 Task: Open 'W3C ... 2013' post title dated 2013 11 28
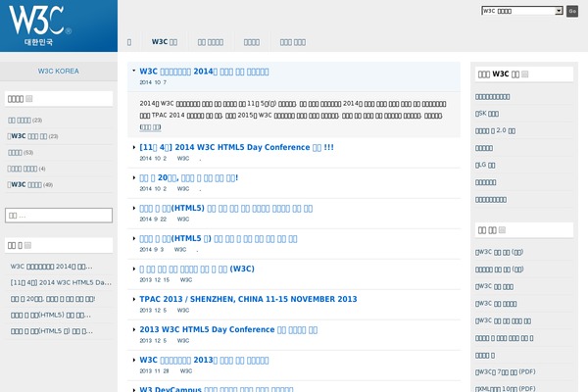tap(204, 360)
